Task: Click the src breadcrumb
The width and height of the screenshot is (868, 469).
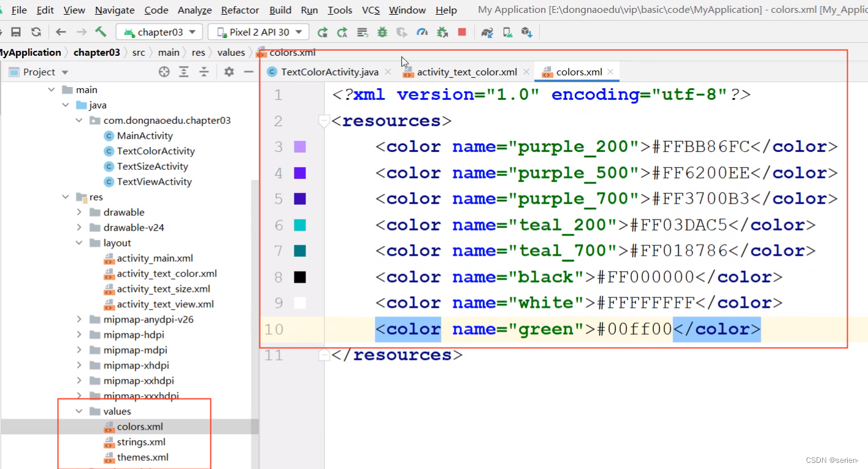Action: pos(139,52)
